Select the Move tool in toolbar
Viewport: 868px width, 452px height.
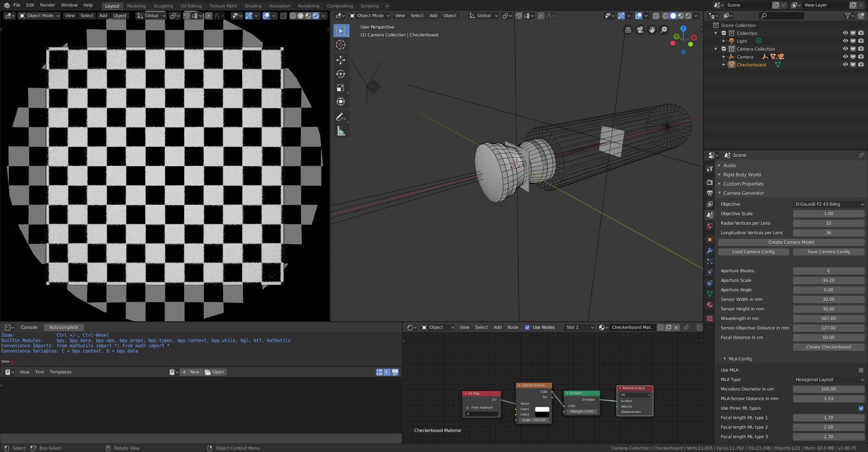click(x=341, y=60)
